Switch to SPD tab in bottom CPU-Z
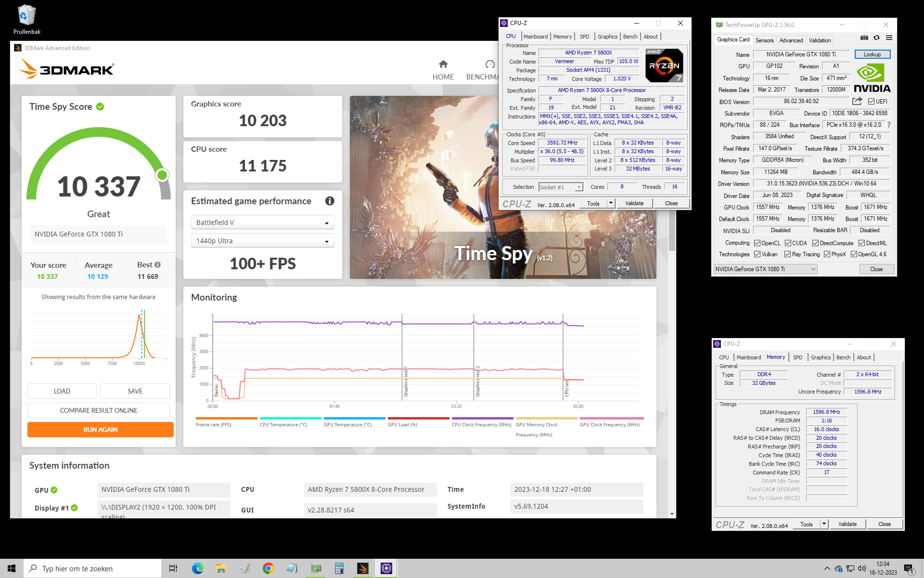Image resolution: width=924 pixels, height=578 pixels. coord(797,357)
